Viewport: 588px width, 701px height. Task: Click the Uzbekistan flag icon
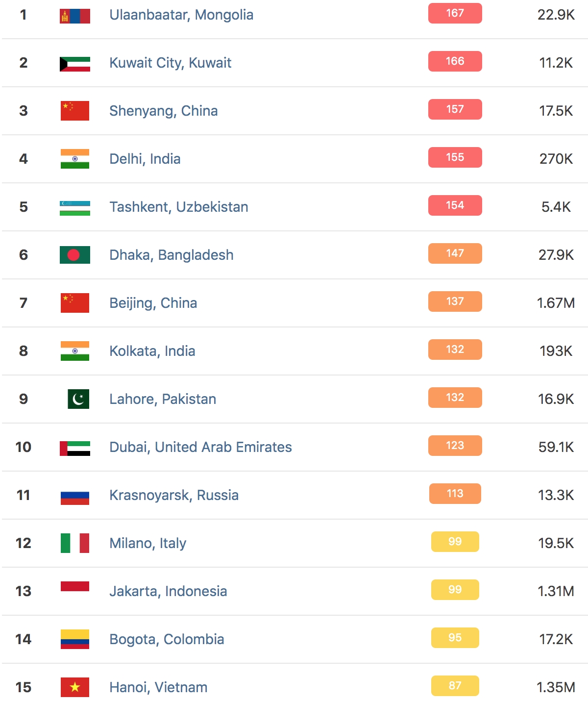point(75,208)
